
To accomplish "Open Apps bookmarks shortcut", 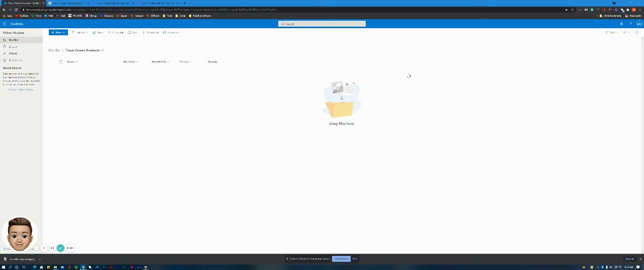I will pyautogui.click(x=8, y=16).
